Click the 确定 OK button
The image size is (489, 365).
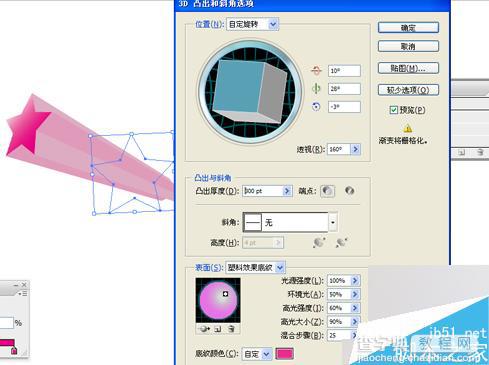pos(408,28)
